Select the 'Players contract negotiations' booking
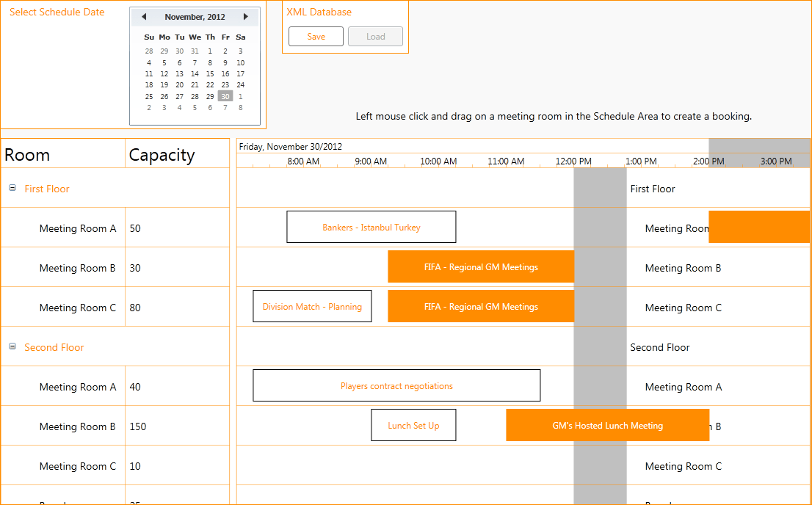 [396, 385]
